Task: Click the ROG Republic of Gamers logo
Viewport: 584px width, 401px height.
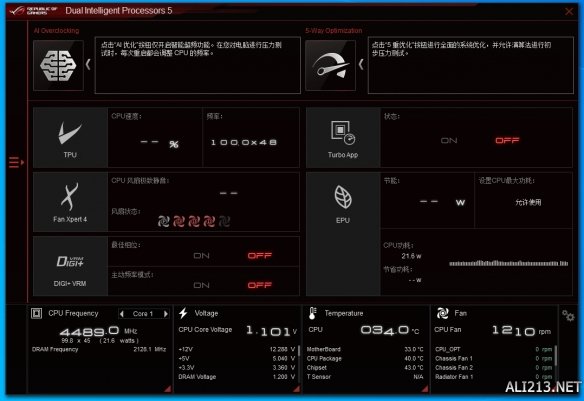Action: point(34,10)
